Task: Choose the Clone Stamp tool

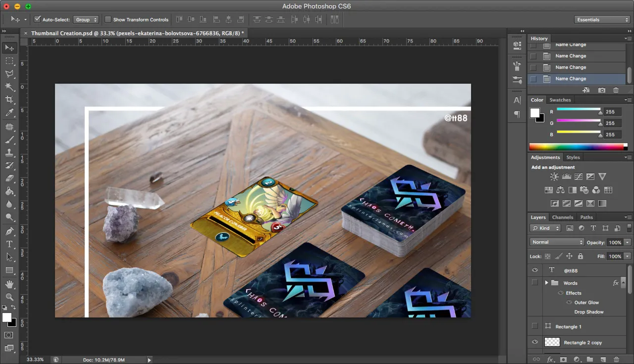Action: pyautogui.click(x=9, y=153)
